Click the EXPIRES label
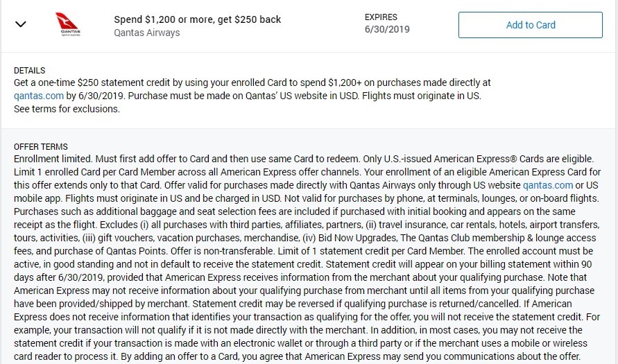618x364 pixels. [x=381, y=17]
